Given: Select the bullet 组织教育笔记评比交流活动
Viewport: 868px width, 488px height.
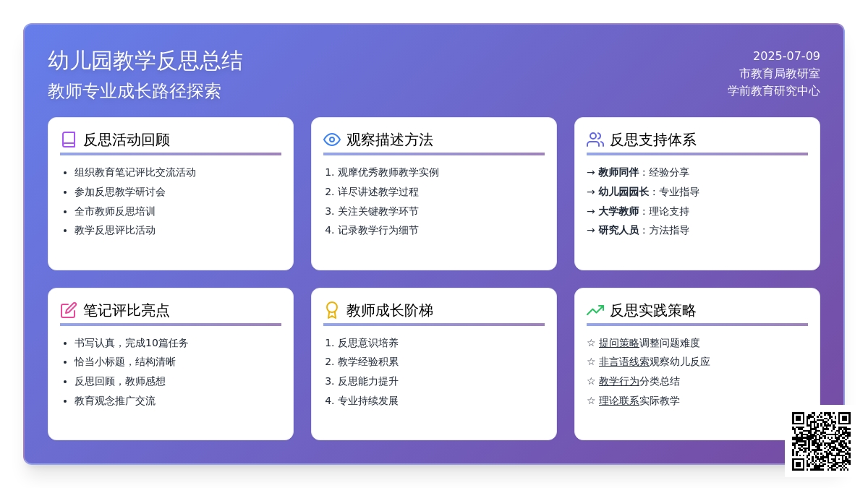Looking at the screenshot, I should point(135,172).
